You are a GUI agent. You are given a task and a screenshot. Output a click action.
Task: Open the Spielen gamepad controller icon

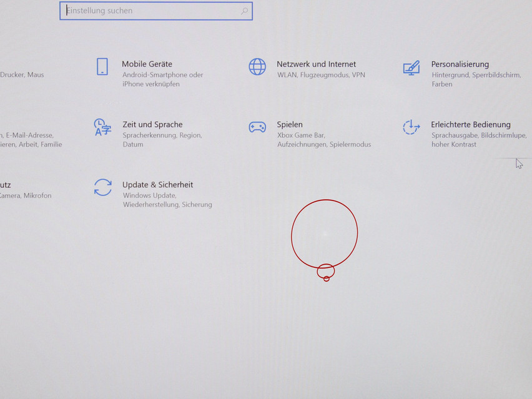[x=257, y=127]
